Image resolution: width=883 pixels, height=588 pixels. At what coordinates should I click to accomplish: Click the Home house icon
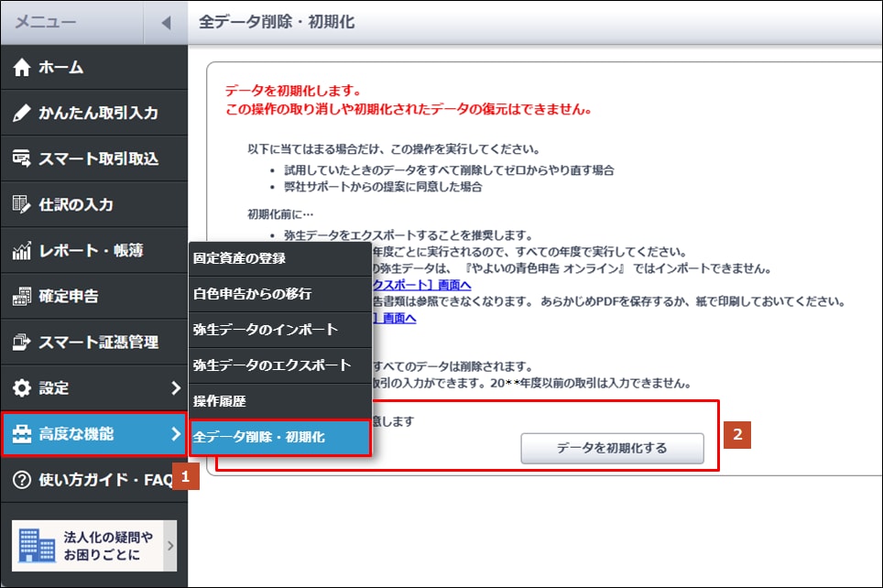tap(22, 68)
